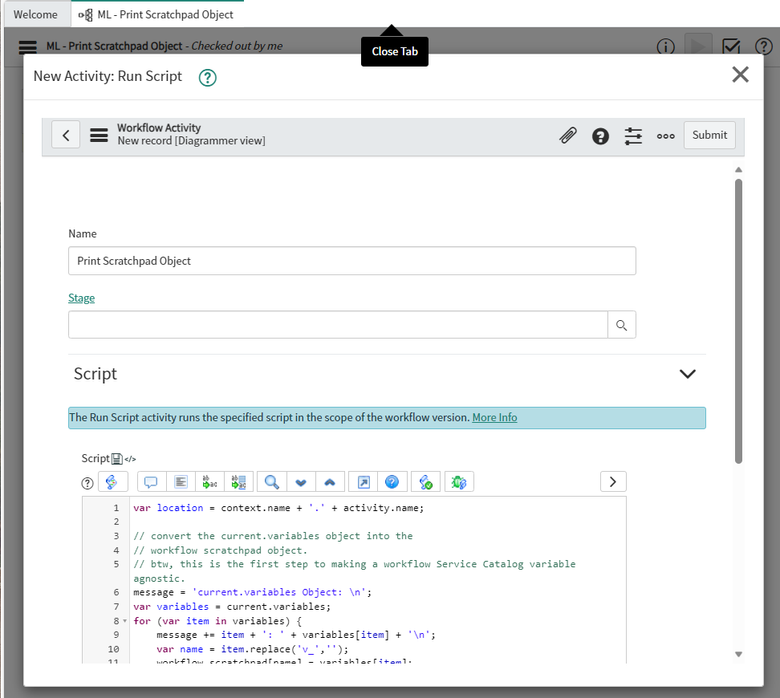Open workflow editor help icon
Image resolution: width=780 pixels, height=698 pixels.
(x=764, y=46)
